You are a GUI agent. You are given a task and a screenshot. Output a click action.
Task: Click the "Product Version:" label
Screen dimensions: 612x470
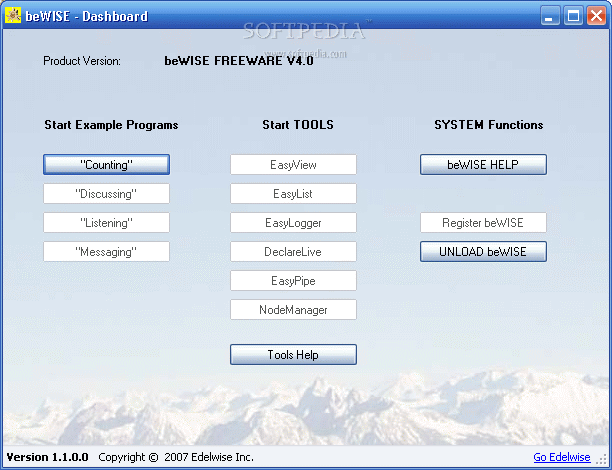click(82, 61)
